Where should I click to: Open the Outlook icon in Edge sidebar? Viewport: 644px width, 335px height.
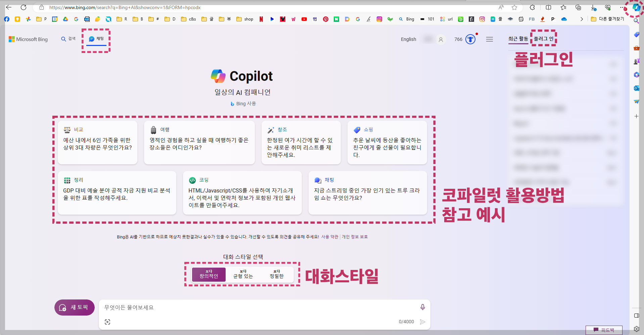point(636,88)
